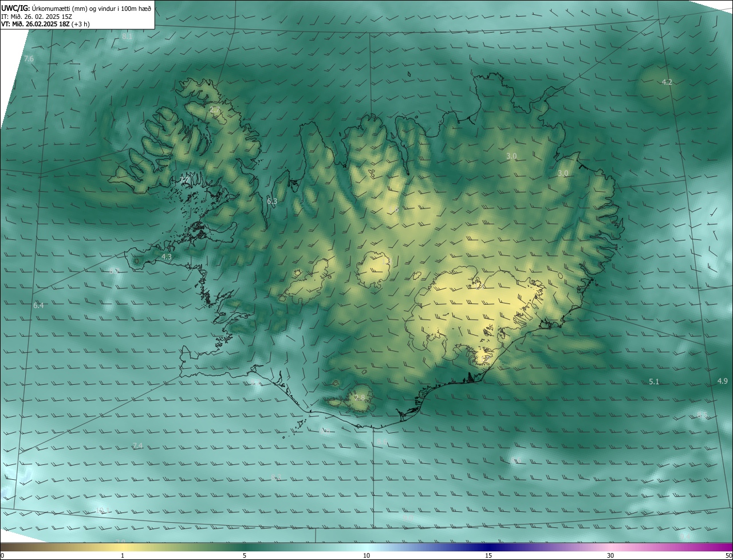The height and width of the screenshot is (560, 733).
Task: Click the 6.4 value on the map
Action: pyautogui.click(x=38, y=306)
